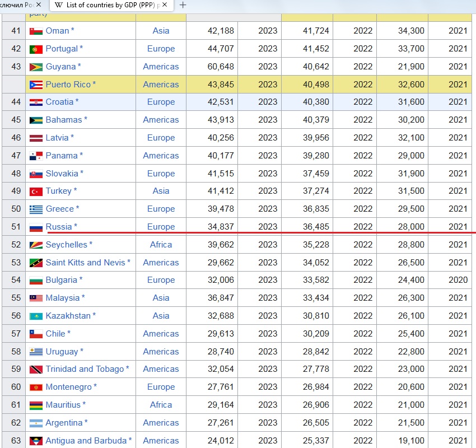
Task: Open the Seychelles country link
Action: pos(67,245)
